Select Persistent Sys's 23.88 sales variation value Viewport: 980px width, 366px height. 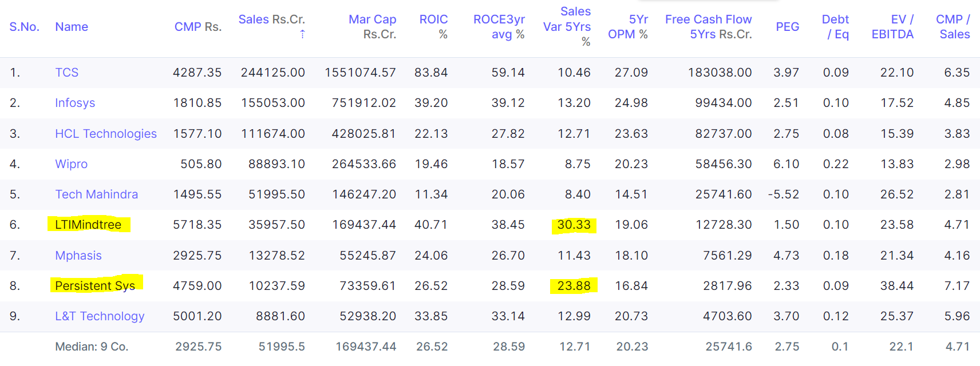[574, 286]
